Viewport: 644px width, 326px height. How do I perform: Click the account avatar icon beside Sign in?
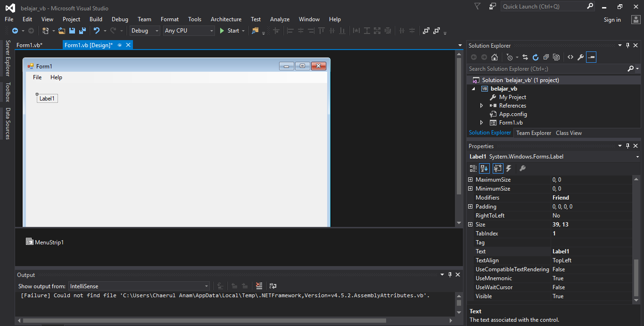(x=635, y=20)
